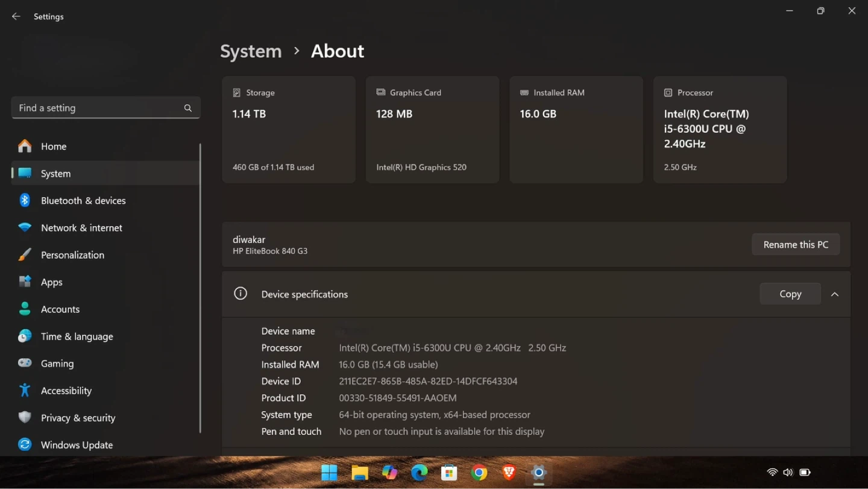Click the Accessibility figure icon

click(x=25, y=390)
